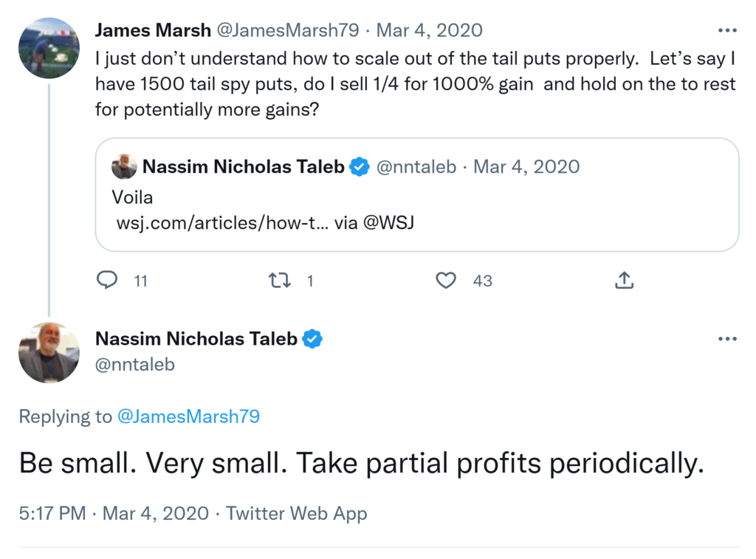
Task: Open more options on Taleb's reply
Action: [x=727, y=339]
